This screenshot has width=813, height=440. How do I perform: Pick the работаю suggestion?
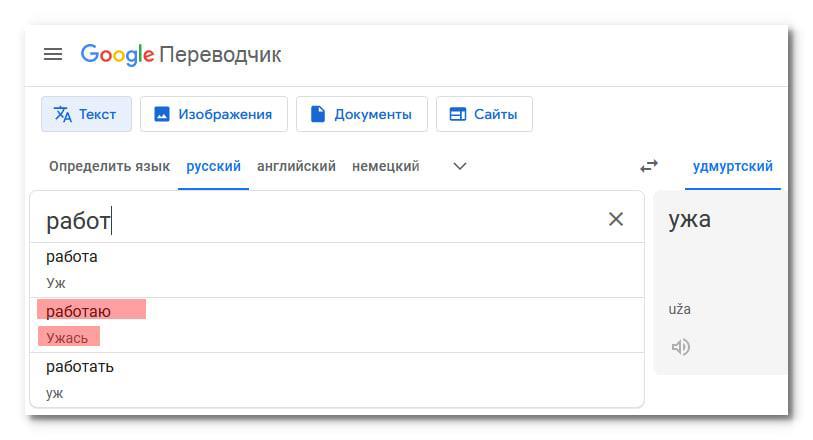(x=337, y=325)
